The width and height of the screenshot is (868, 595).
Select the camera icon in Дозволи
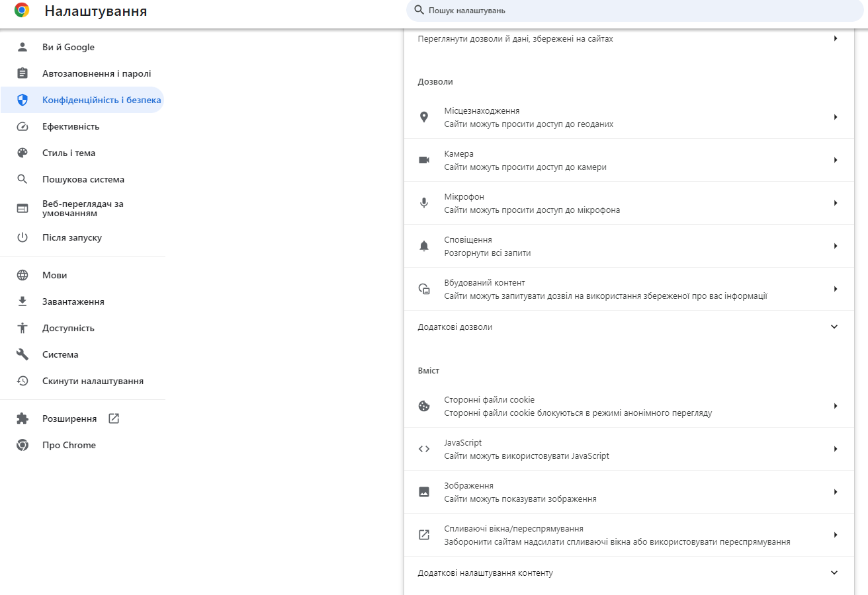(x=424, y=159)
